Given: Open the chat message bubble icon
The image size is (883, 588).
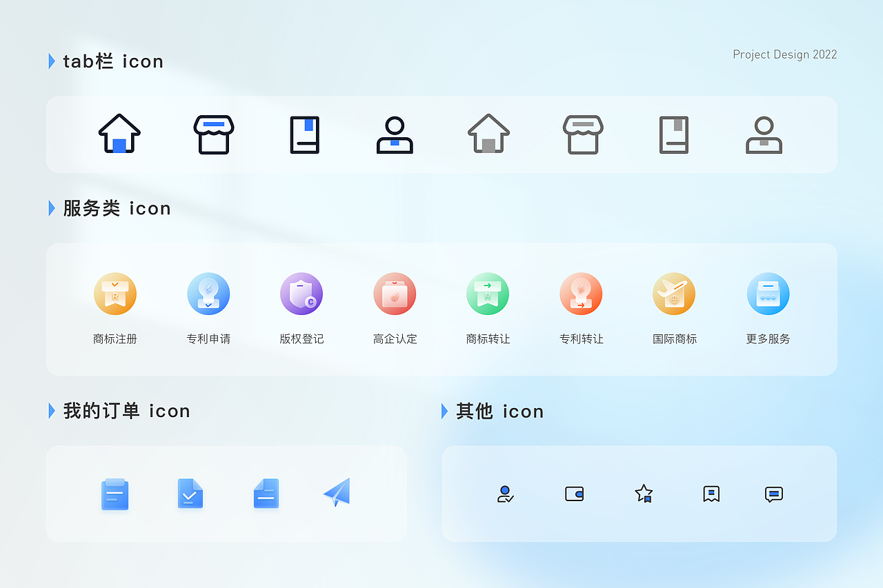Looking at the screenshot, I should pos(774,494).
